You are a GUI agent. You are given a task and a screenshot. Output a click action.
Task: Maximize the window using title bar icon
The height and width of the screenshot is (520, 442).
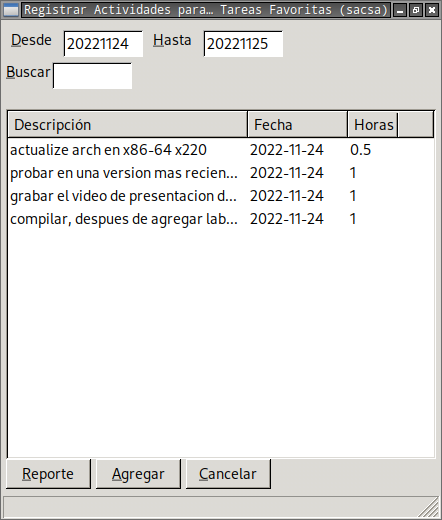pos(416,10)
